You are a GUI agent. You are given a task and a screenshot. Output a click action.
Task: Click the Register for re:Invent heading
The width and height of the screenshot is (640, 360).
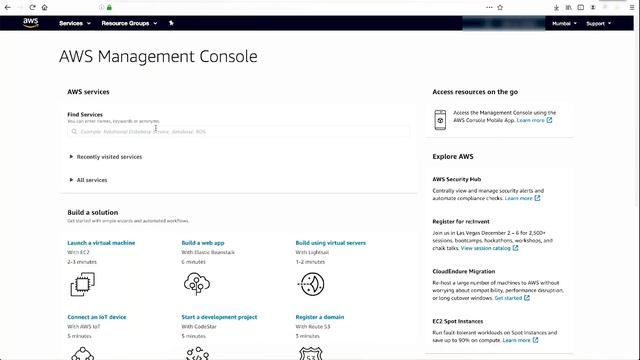461,222
